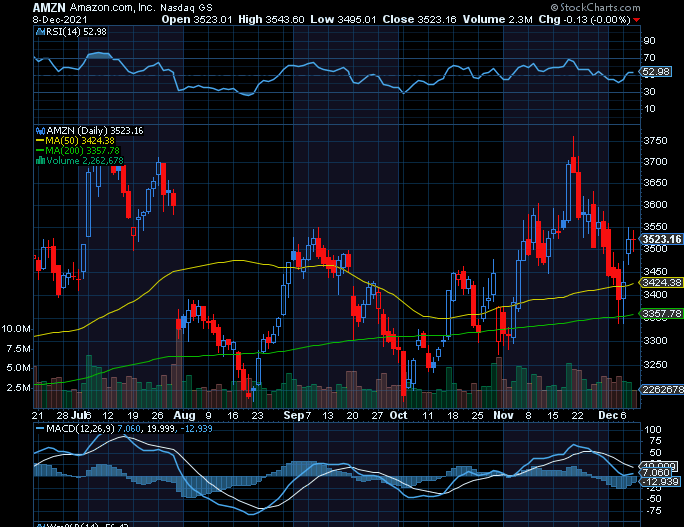The image size is (684, 527).
Task: Click the 3250 price axis label
Action: (x=656, y=364)
